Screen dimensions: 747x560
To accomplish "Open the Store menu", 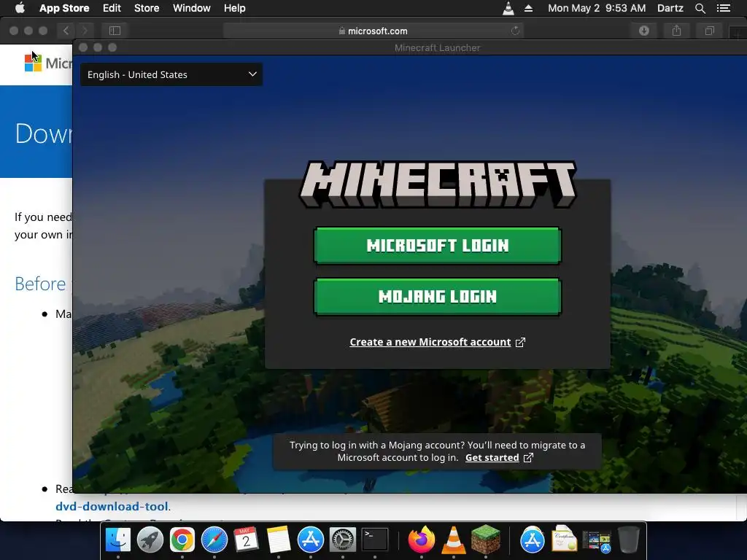I will pos(147,8).
